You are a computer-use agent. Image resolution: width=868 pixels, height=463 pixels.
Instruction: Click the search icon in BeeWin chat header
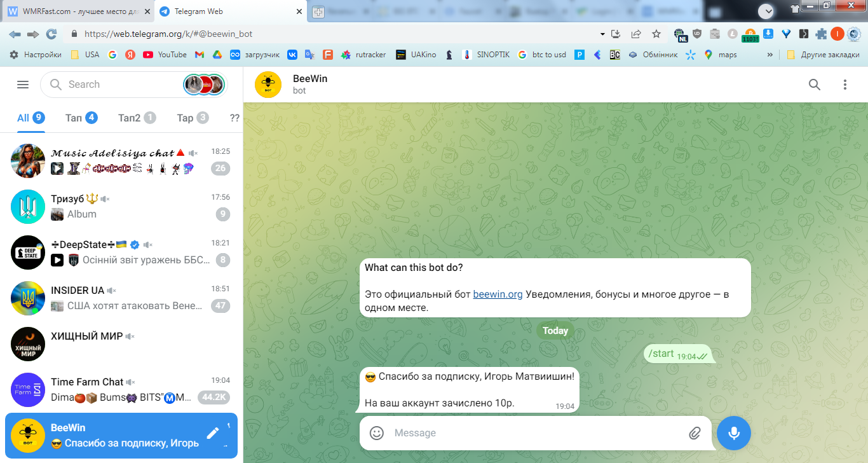(x=815, y=85)
